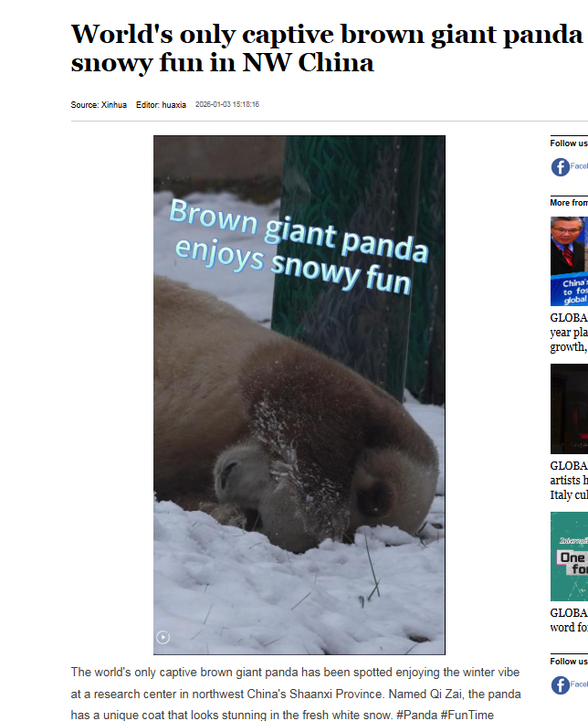Open the GLOBAL artists Italy culture headline link
The image size is (588, 721).
(x=569, y=480)
